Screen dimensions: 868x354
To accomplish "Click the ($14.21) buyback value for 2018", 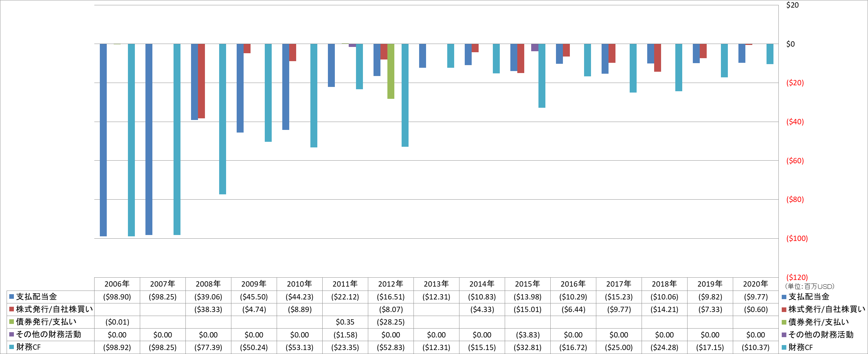I will [664, 309].
